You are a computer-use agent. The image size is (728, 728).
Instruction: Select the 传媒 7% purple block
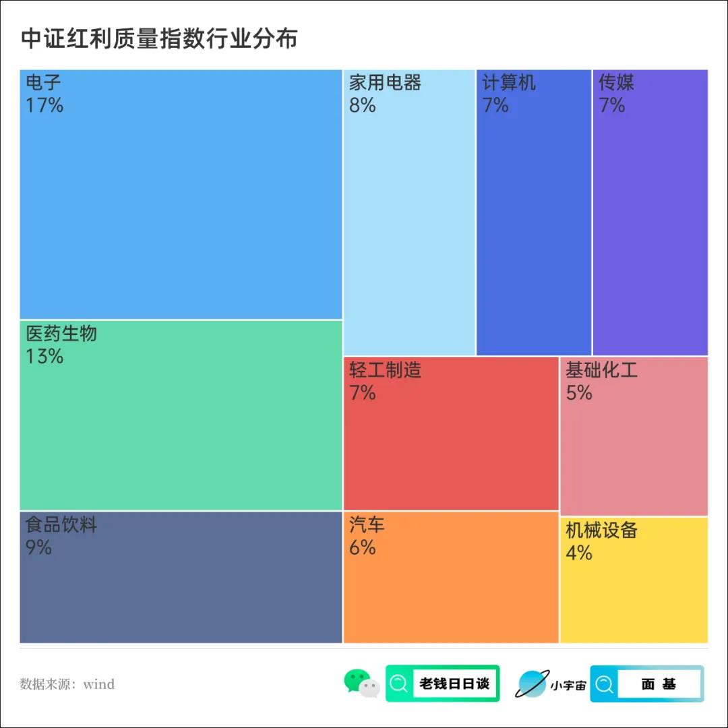coord(650,222)
